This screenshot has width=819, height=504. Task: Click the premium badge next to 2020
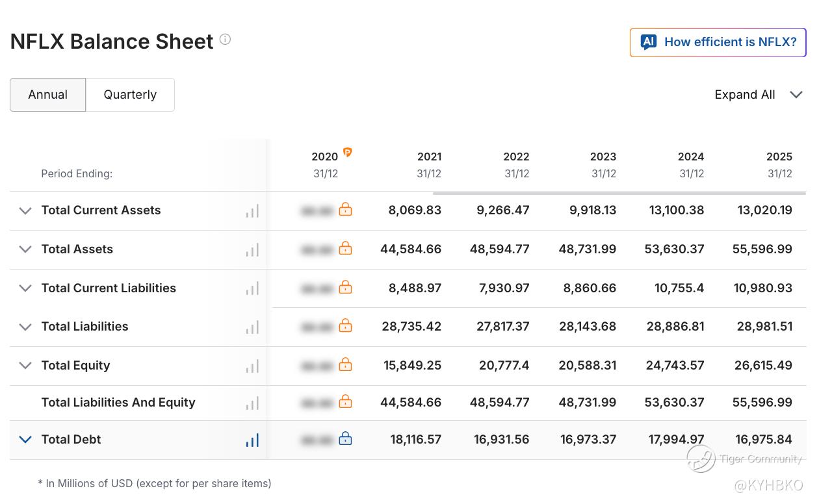(x=347, y=153)
